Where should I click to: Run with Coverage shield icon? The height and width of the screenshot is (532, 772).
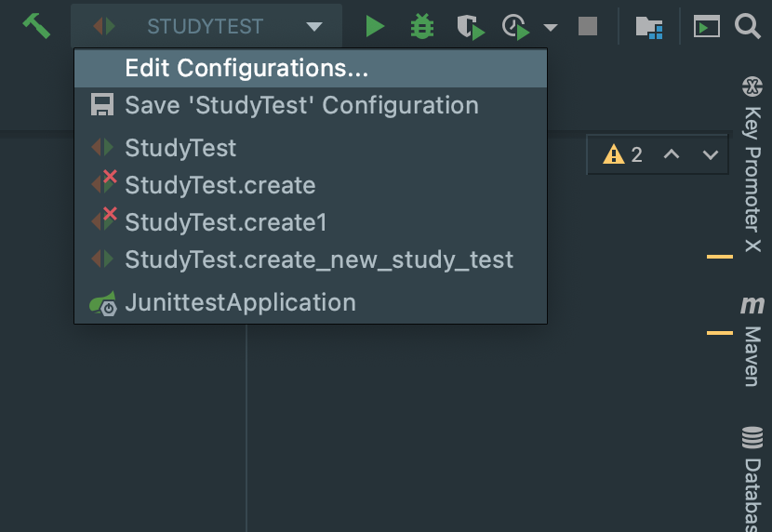[471, 27]
